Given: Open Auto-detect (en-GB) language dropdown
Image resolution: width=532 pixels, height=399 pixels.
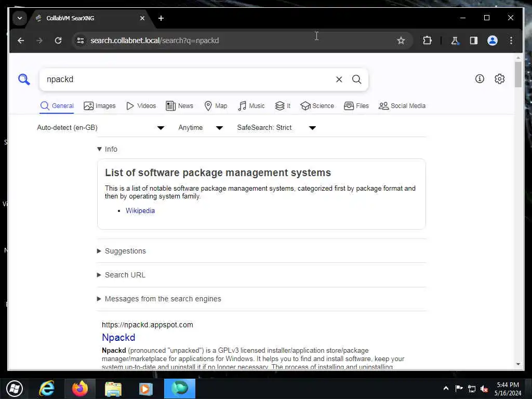Looking at the screenshot, I should (101, 128).
